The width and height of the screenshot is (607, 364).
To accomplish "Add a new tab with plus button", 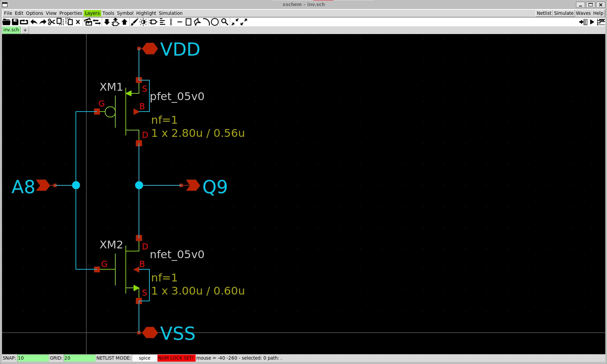I will pos(25,30).
